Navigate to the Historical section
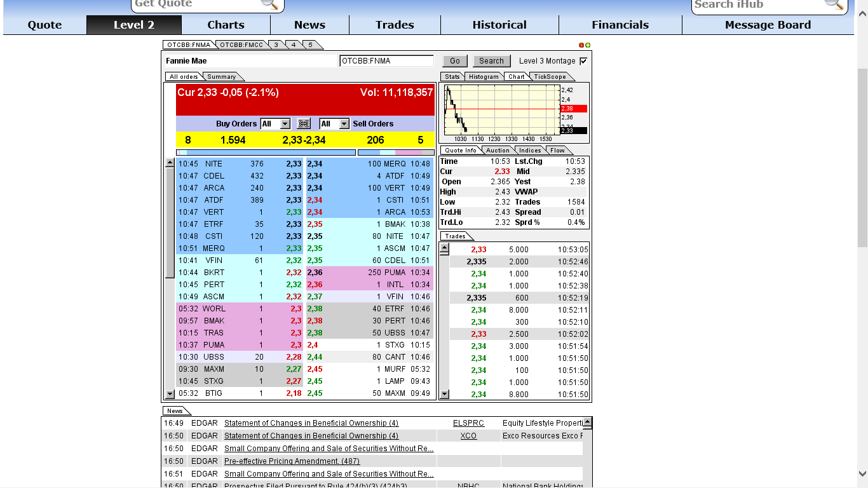 [499, 25]
